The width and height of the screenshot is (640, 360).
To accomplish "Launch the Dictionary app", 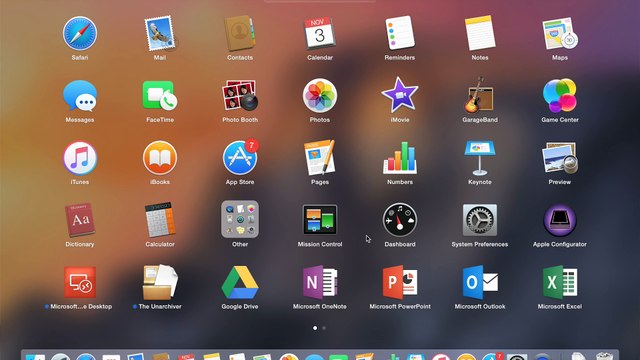I will click(80, 220).
